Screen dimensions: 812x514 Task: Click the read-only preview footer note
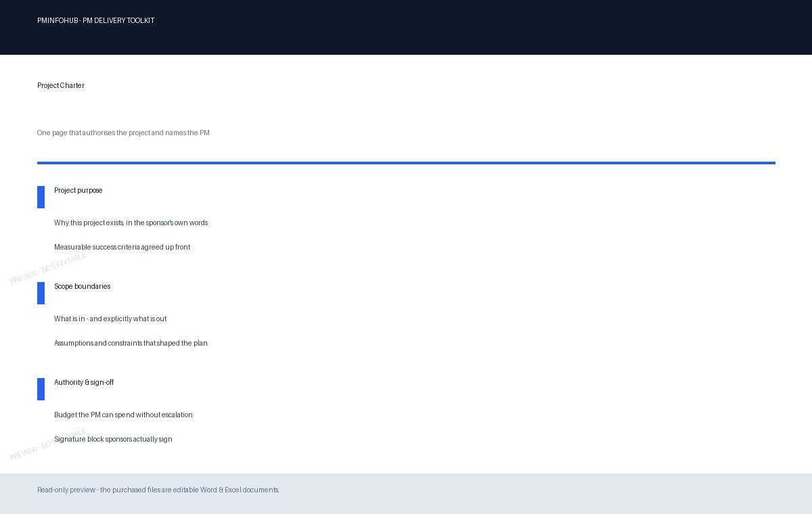(x=158, y=490)
